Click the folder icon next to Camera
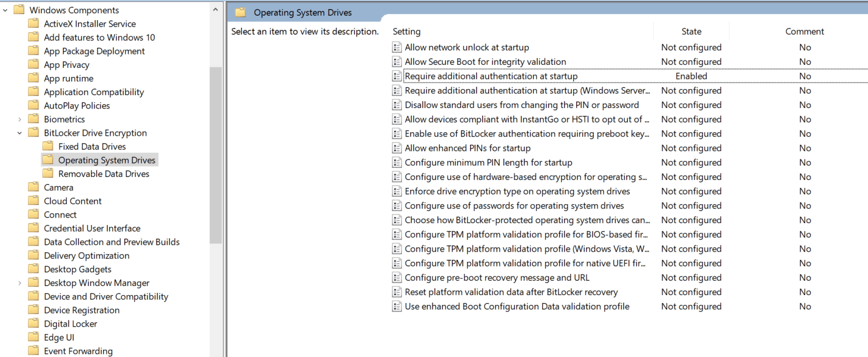This screenshot has height=357, width=868. tap(33, 187)
